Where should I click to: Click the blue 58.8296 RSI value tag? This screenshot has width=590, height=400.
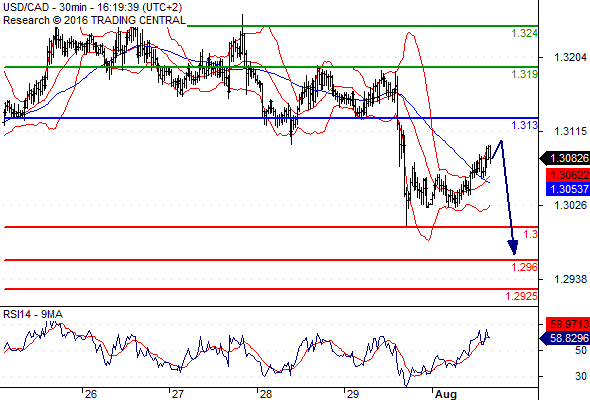pos(565,338)
